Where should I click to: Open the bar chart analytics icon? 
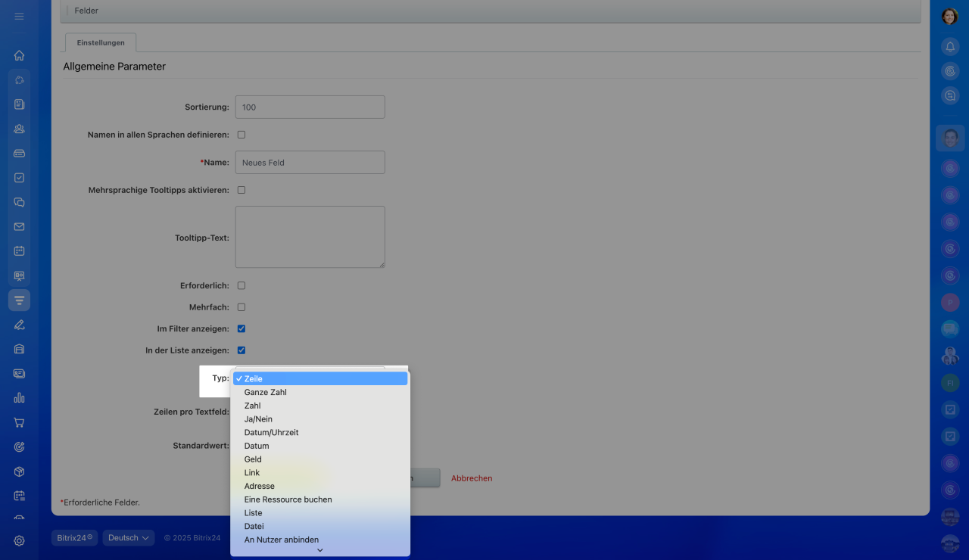click(20, 398)
